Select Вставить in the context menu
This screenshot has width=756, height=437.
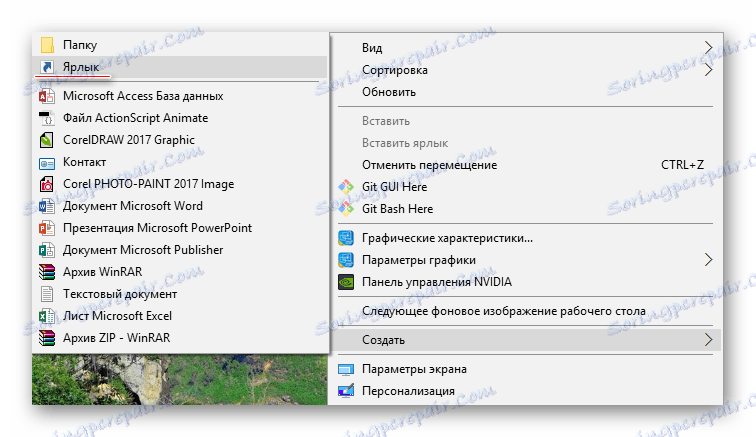[x=526, y=121]
